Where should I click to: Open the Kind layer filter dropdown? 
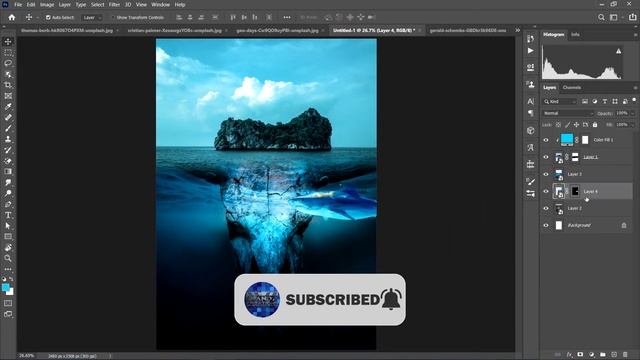[560, 101]
